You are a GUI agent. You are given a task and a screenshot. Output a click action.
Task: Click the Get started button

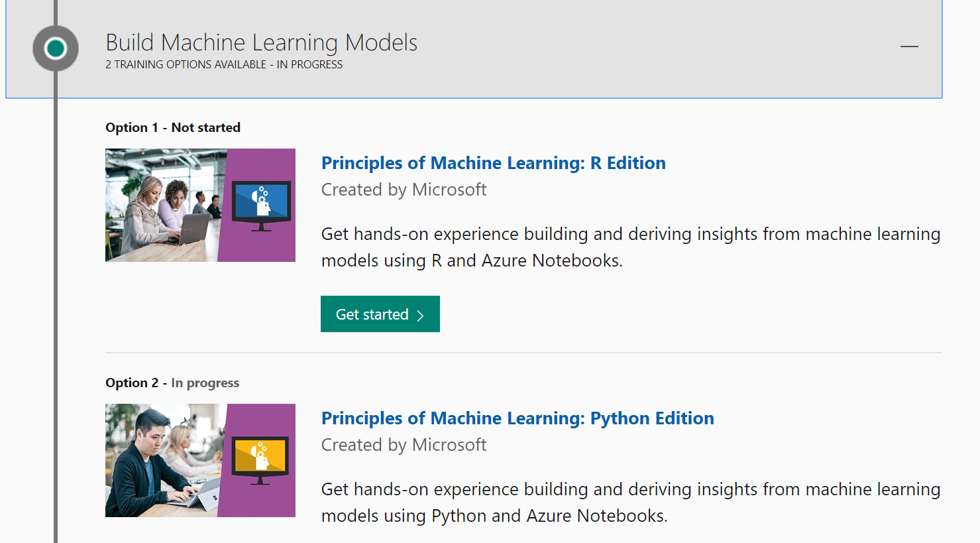coord(380,314)
